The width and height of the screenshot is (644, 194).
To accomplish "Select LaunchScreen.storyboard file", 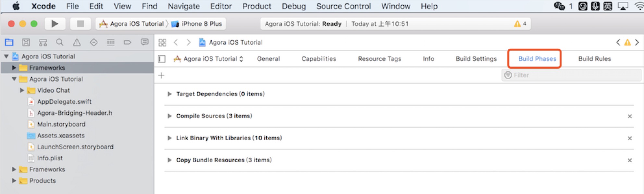I will (x=75, y=147).
